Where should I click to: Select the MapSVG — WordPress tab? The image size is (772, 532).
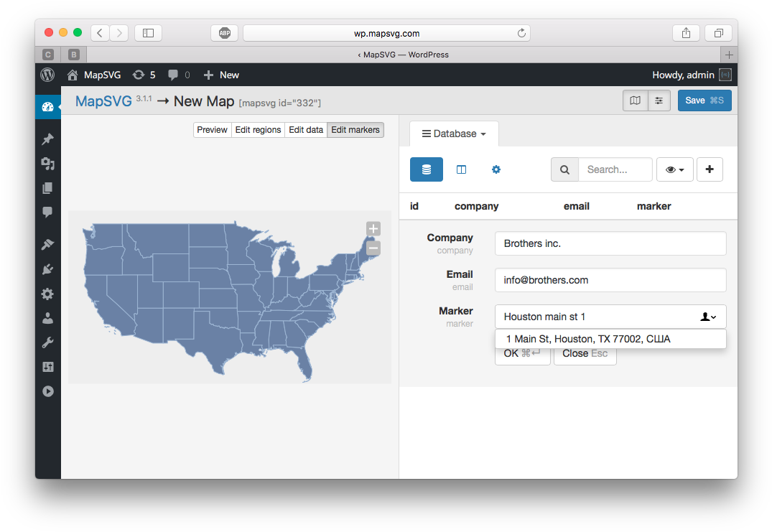(403, 55)
